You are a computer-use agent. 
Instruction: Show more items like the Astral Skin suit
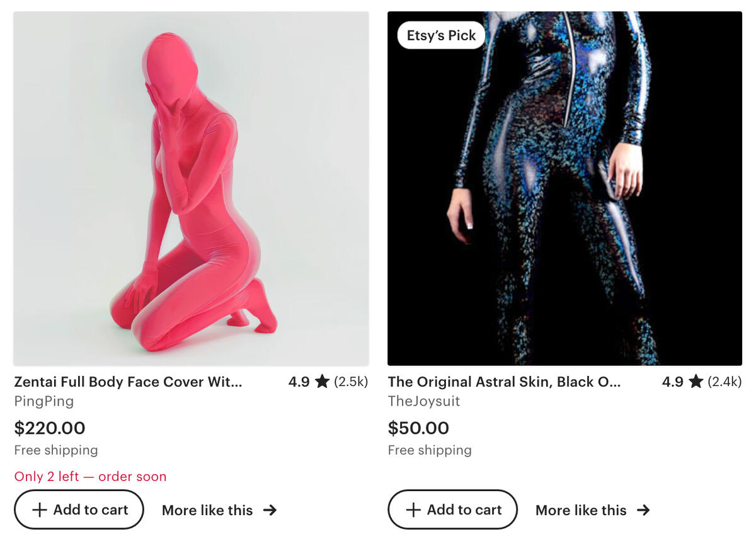(x=581, y=510)
